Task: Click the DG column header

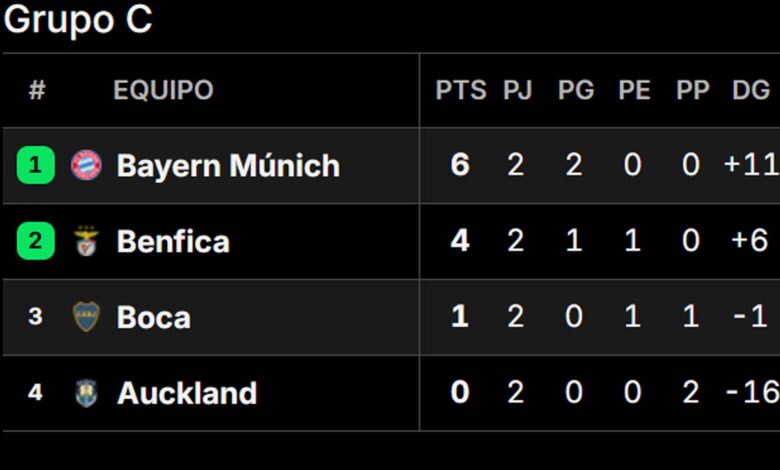Action: click(x=751, y=90)
